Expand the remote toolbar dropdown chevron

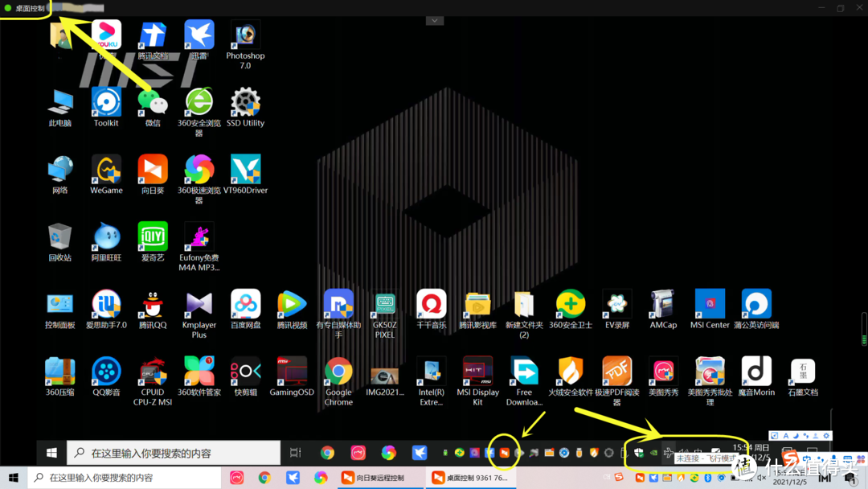tap(435, 20)
